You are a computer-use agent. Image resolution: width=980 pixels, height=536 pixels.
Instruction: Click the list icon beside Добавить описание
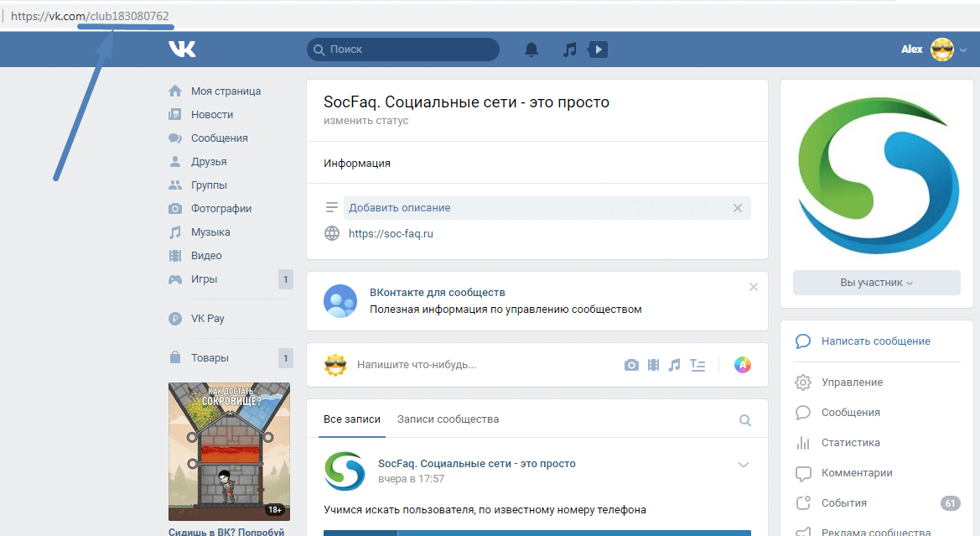[331, 208]
